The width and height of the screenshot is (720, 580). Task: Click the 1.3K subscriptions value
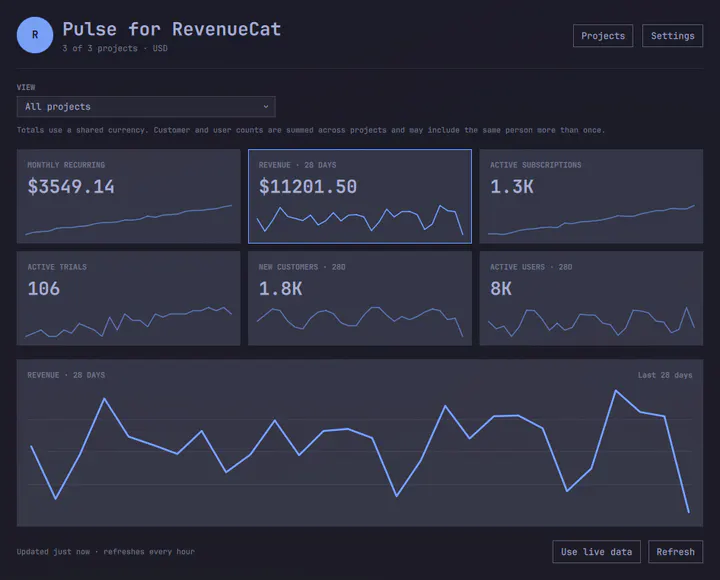512,186
